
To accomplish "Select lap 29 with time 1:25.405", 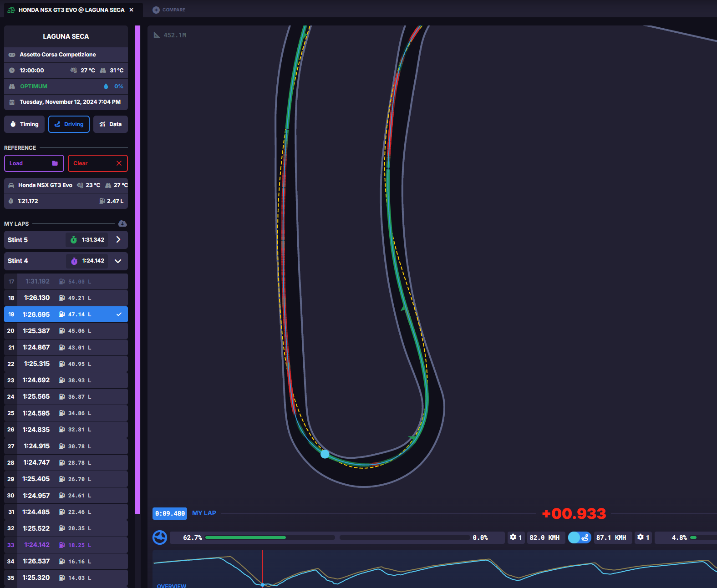I will click(66, 479).
